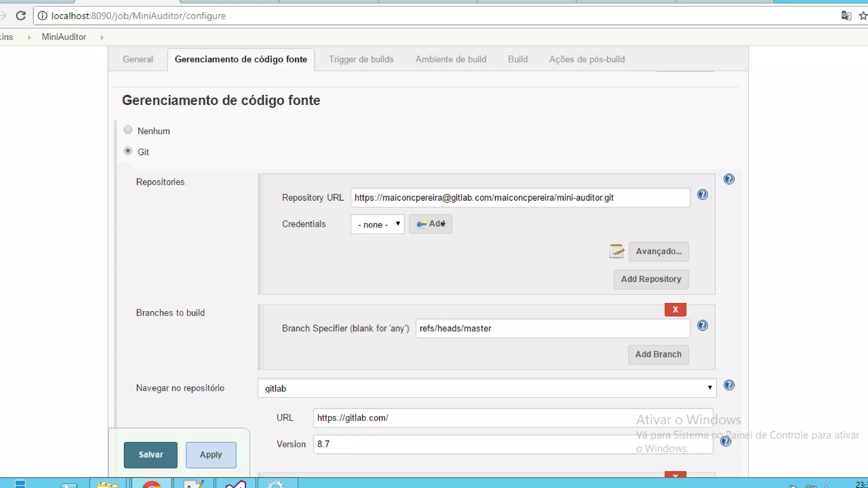Reload the page with the browser refresh icon
Image resolution: width=868 pixels, height=488 pixels.
[x=21, y=16]
